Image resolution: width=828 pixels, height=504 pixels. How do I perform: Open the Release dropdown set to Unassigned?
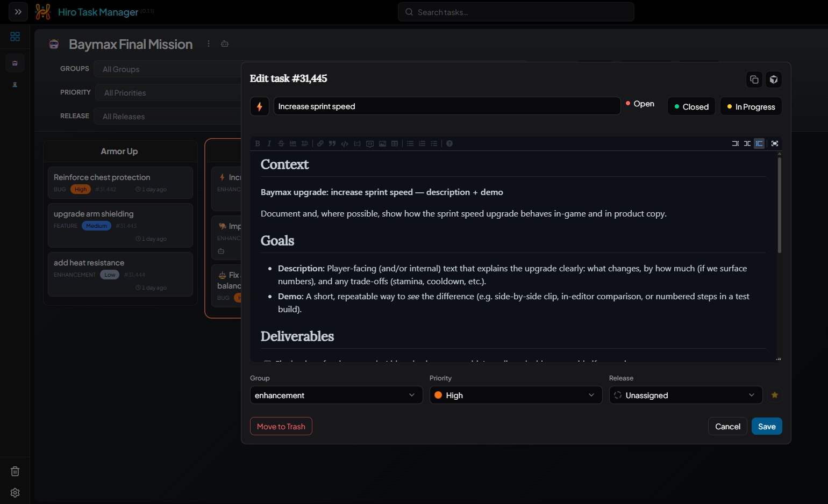685,395
